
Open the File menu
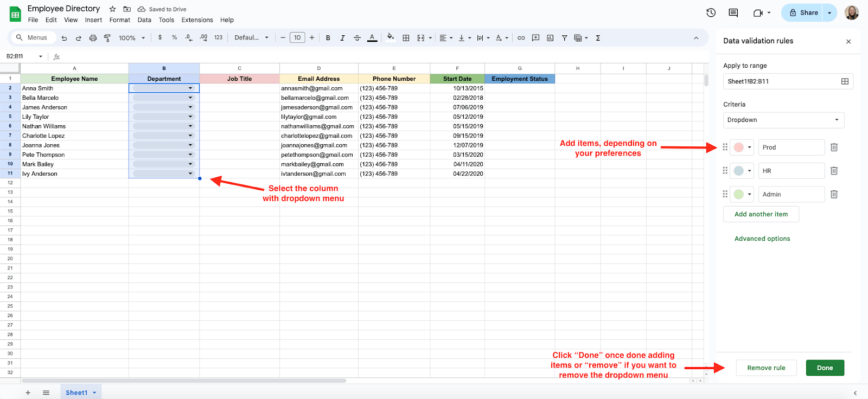[33, 20]
